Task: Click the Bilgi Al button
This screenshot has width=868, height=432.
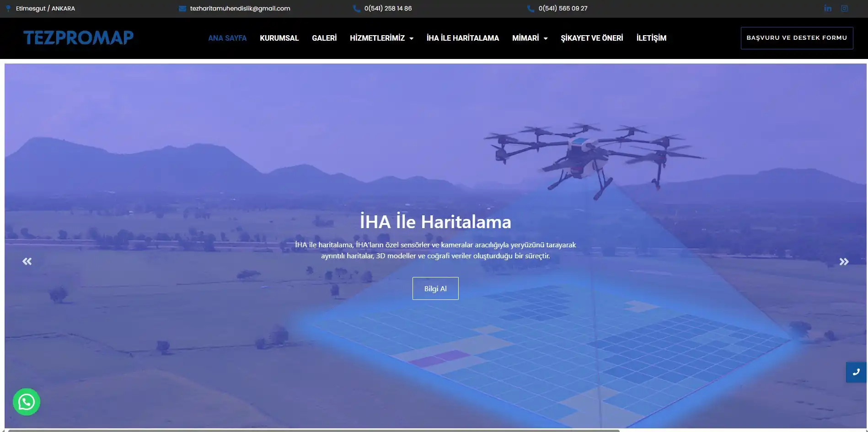Action: (x=435, y=288)
